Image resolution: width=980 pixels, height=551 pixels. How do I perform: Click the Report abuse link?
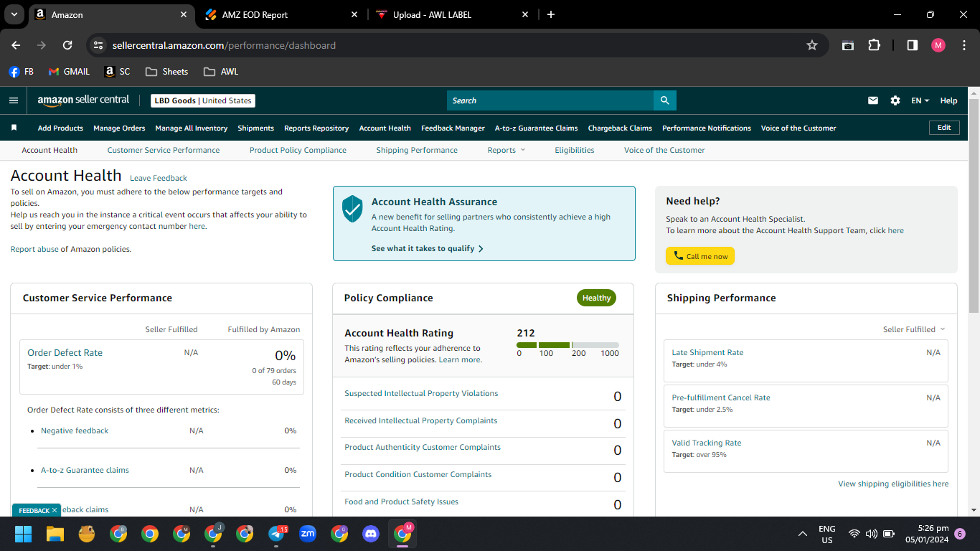34,249
